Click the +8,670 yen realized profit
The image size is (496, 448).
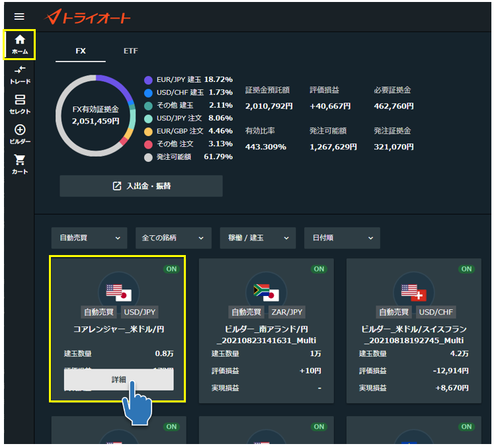[452, 388]
